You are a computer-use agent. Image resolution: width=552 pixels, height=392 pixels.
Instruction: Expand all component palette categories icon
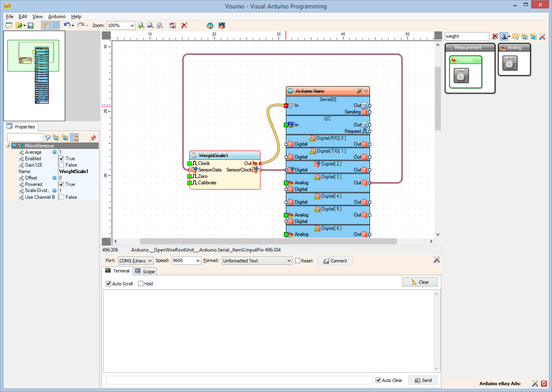[x=525, y=36]
